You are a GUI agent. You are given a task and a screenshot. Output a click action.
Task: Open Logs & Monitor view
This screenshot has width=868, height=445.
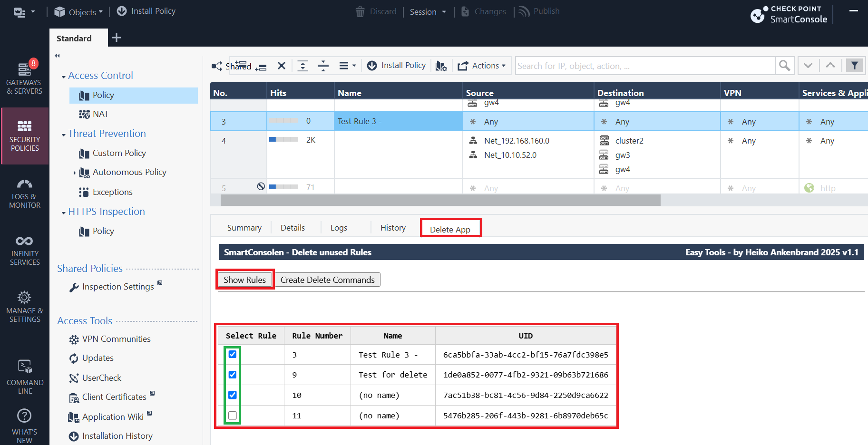[24, 194]
